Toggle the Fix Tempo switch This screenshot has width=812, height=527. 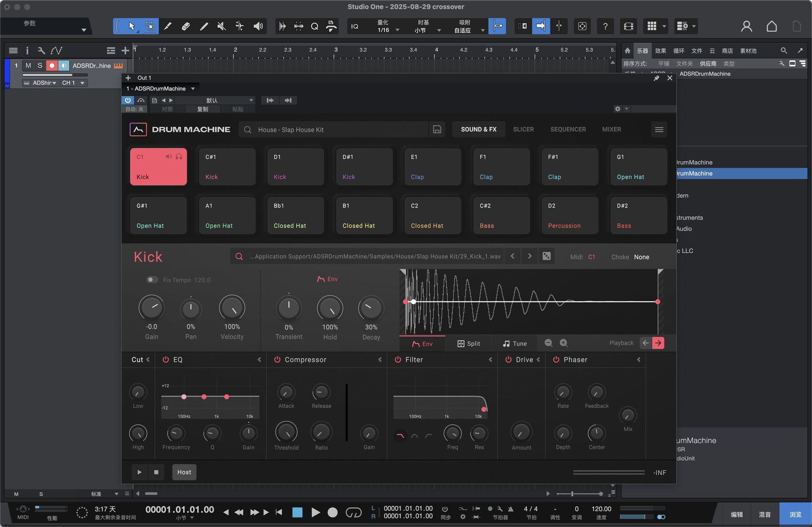point(152,280)
